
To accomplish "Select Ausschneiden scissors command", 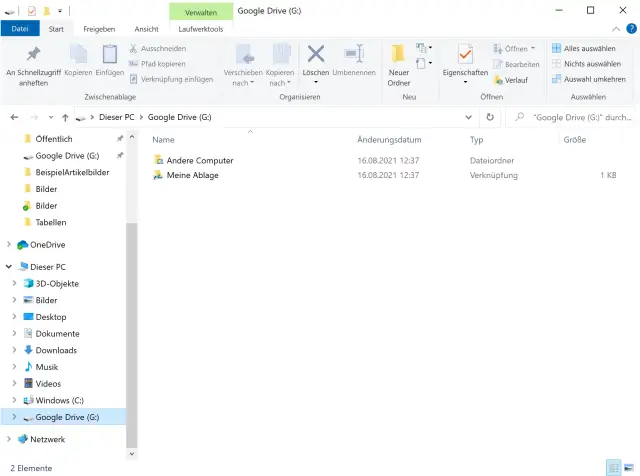I will point(158,49).
